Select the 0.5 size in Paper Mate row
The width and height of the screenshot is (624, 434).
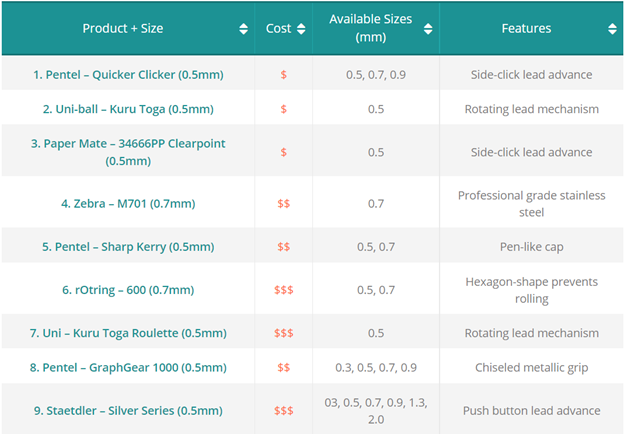tap(376, 152)
